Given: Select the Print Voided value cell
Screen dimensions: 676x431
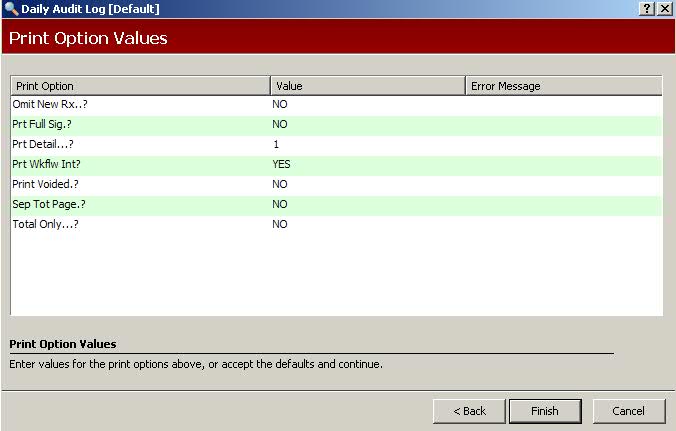Looking at the screenshot, I should click(367, 184).
